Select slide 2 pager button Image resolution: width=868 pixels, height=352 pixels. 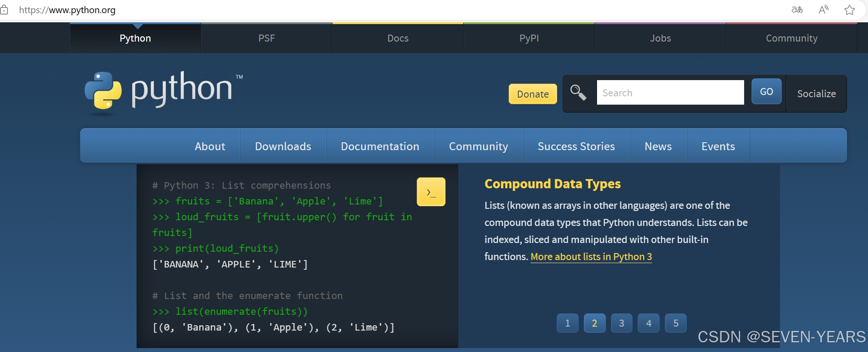[x=595, y=323]
